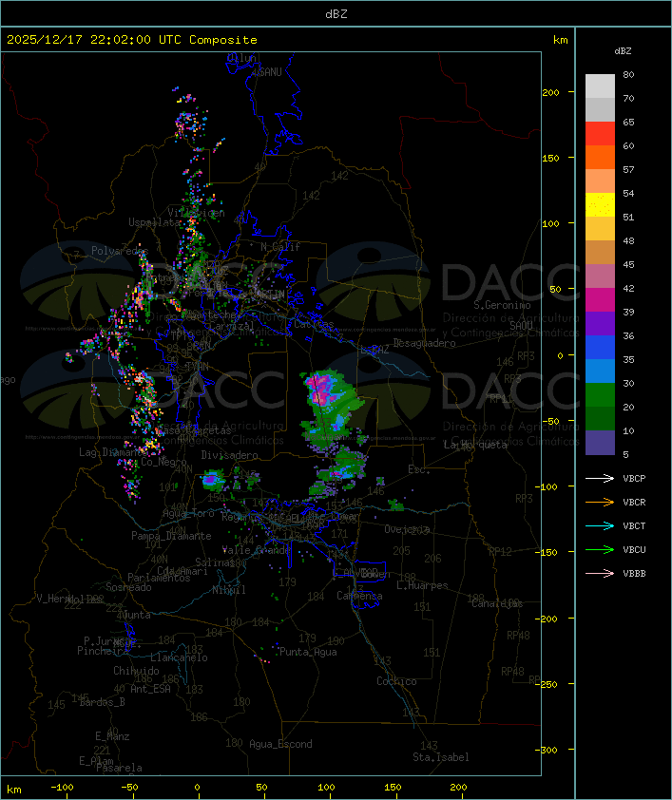This screenshot has height=800, width=672.
Task: Select the red 60–65 dBZ swatch
Action: click(600, 134)
